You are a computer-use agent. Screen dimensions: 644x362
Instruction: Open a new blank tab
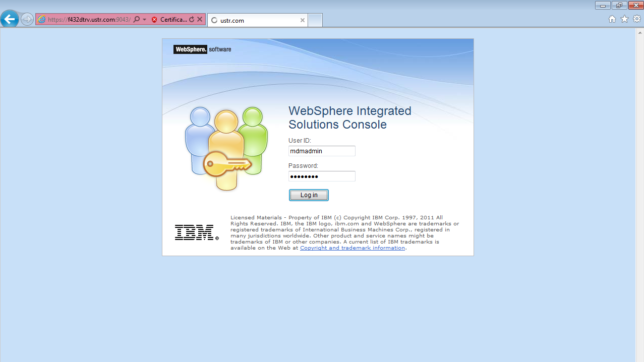[315, 20]
